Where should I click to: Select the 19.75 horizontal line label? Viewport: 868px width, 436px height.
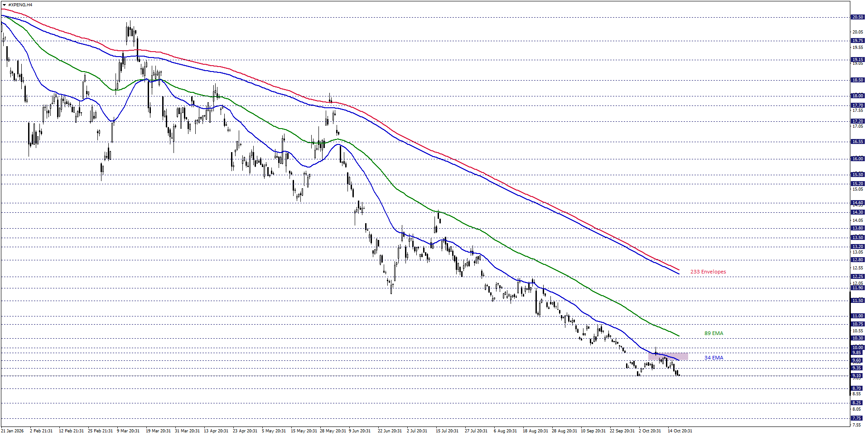click(x=858, y=41)
